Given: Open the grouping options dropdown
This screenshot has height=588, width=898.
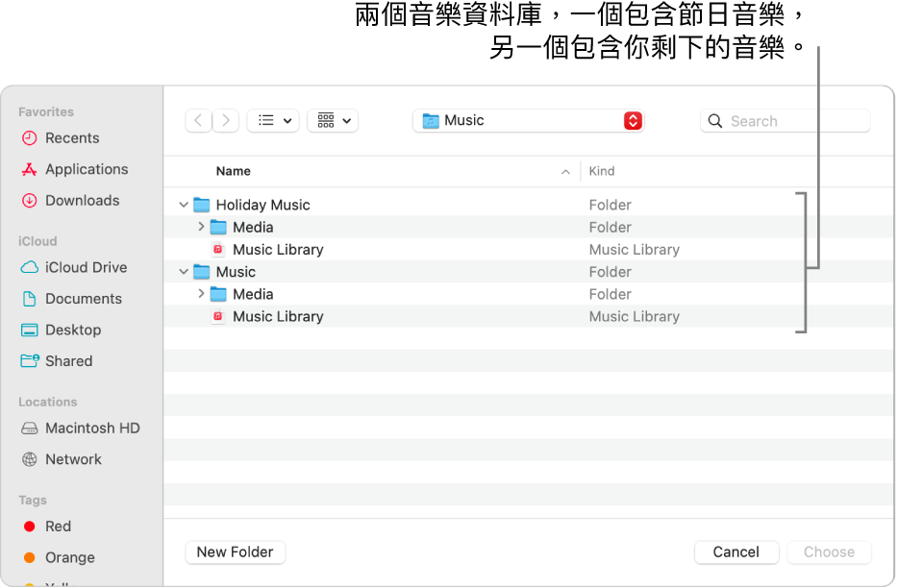Looking at the screenshot, I should click(333, 120).
